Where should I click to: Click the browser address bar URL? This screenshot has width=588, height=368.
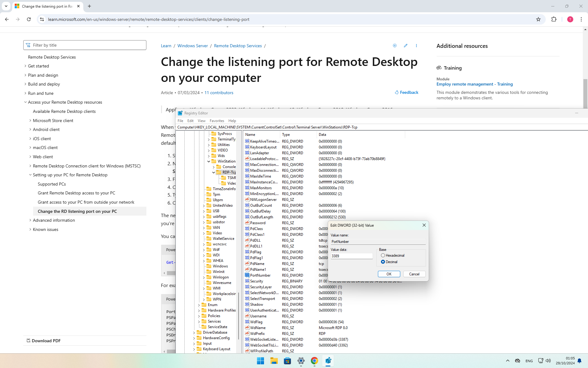tap(149, 19)
